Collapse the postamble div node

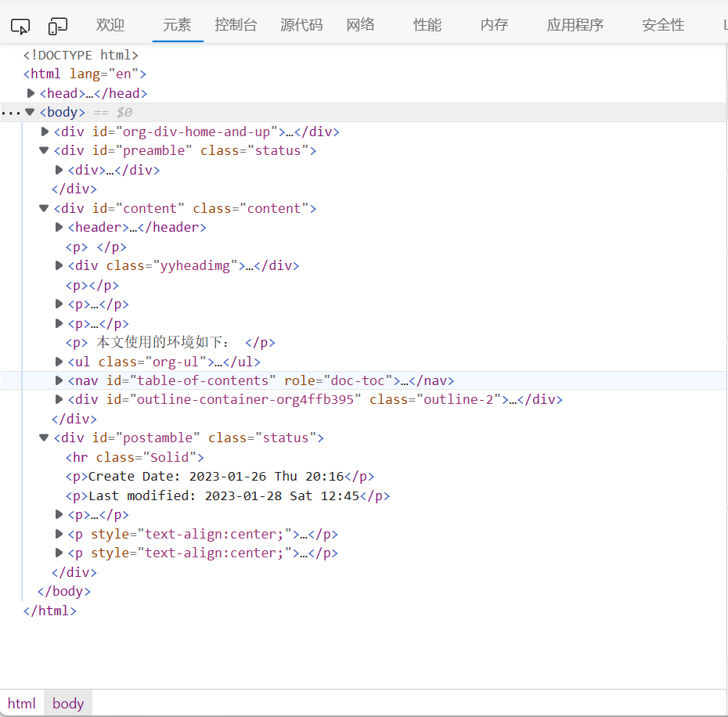(45, 438)
